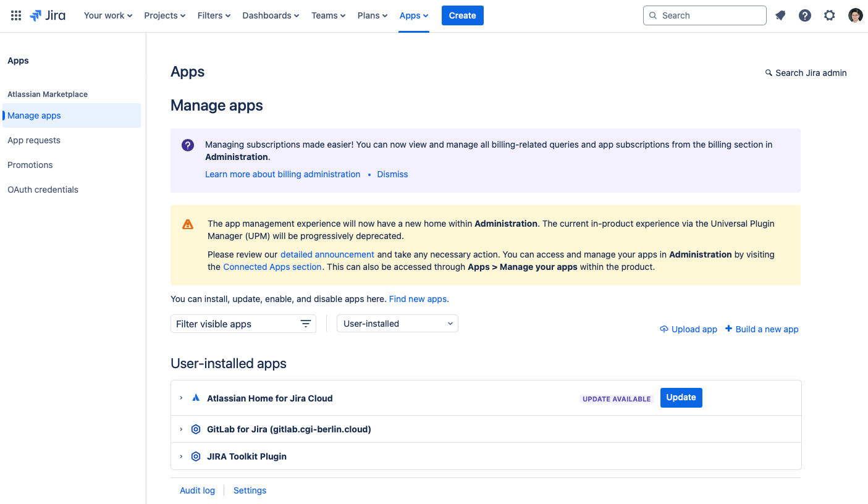
Task: Expand the JIRA Toolkit Plugin row
Action: point(181,456)
